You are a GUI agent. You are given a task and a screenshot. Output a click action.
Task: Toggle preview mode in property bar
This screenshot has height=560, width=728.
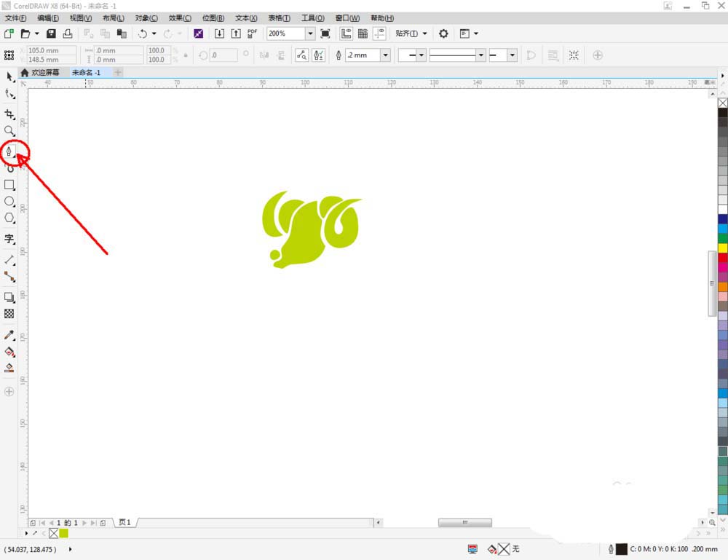point(302,55)
